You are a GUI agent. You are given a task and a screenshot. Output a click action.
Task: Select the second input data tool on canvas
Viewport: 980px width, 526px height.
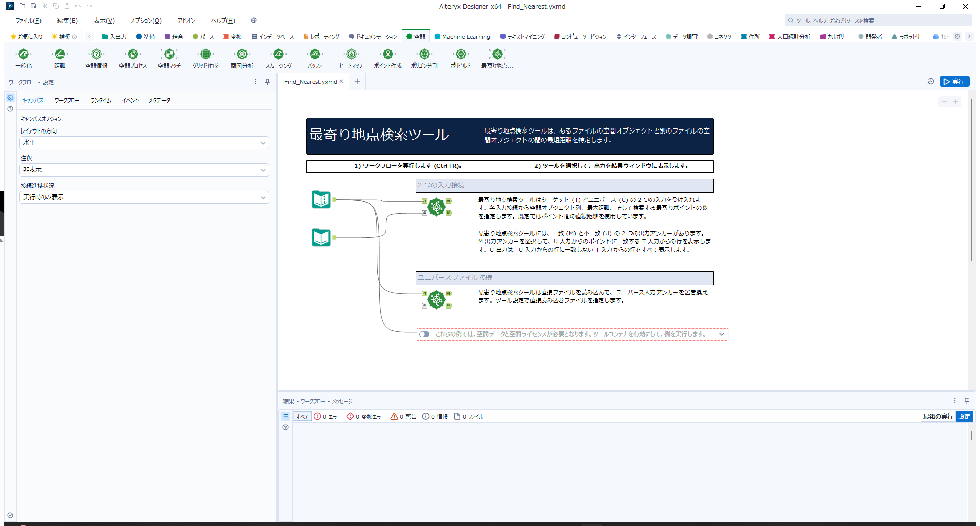click(321, 237)
